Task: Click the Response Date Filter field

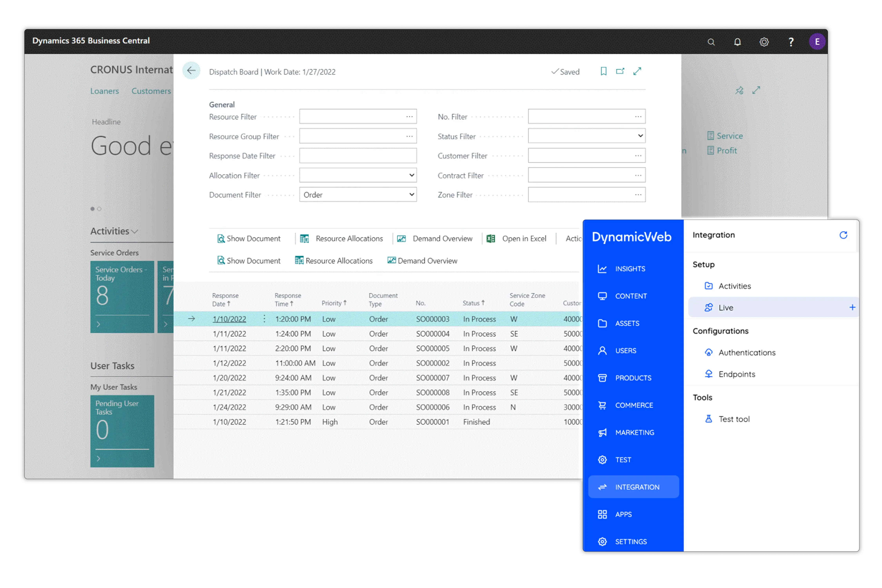Action: (358, 156)
